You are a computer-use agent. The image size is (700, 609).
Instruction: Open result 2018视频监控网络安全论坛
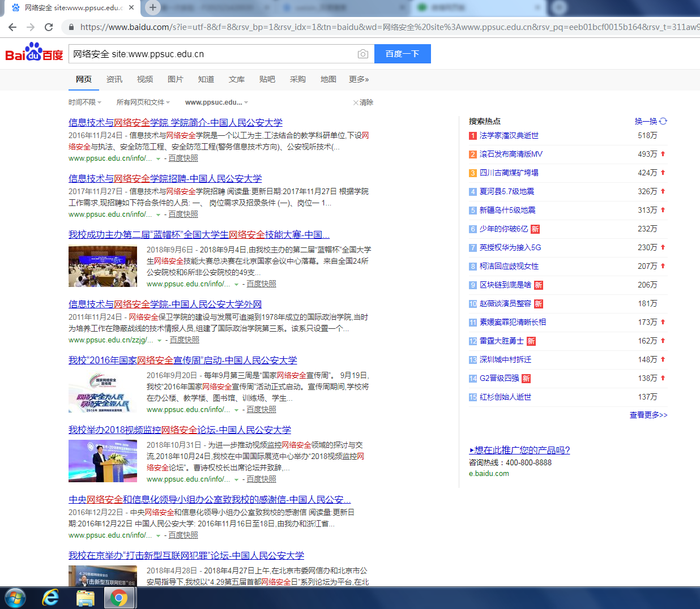point(180,430)
